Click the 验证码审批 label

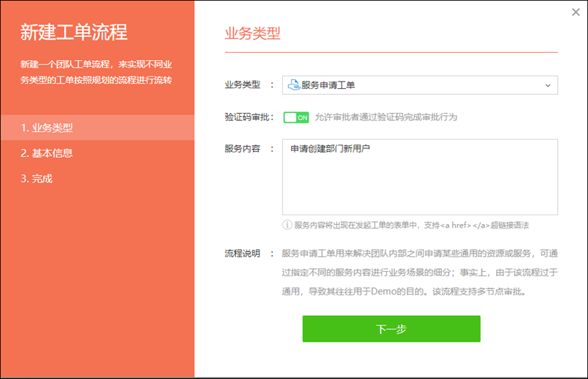click(x=246, y=118)
